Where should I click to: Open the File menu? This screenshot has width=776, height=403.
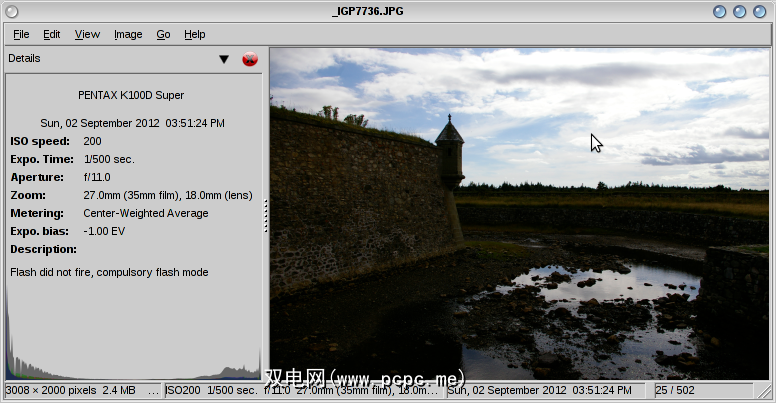(21, 34)
